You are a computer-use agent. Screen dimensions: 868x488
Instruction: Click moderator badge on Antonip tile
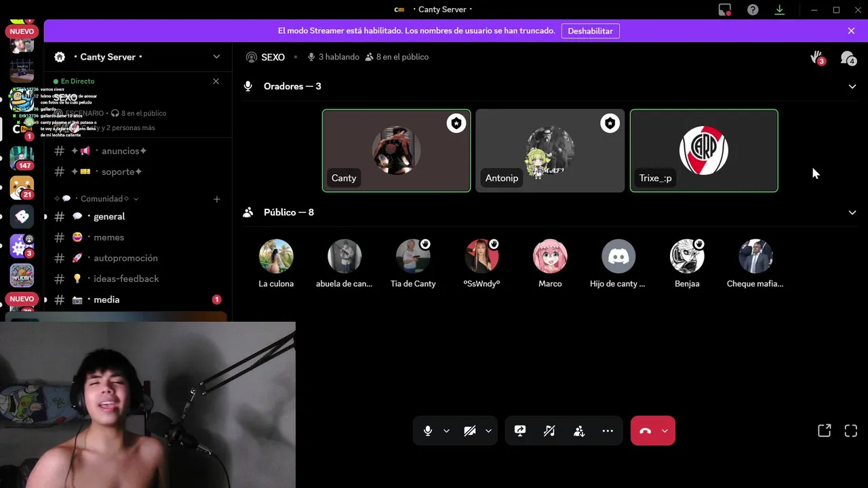pyautogui.click(x=610, y=123)
